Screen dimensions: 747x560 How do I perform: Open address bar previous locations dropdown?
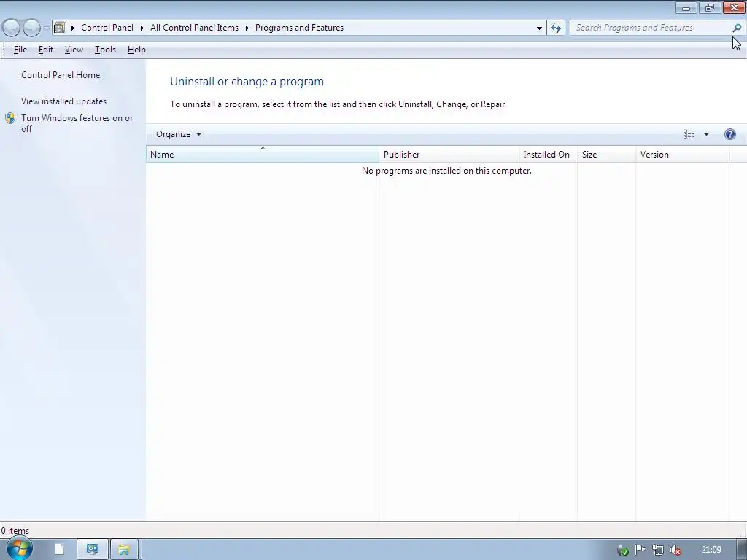click(x=539, y=28)
